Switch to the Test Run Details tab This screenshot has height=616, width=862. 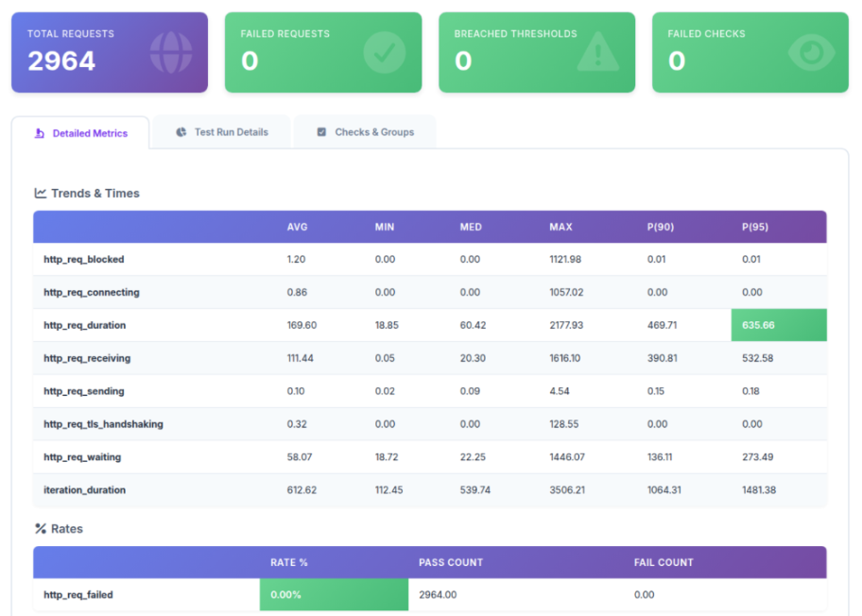[221, 132]
